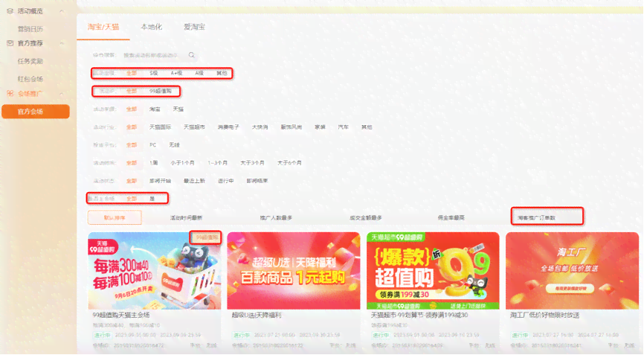Screen dimensions: 644x355
Task: Filter source by 天猫
Action: (178, 109)
